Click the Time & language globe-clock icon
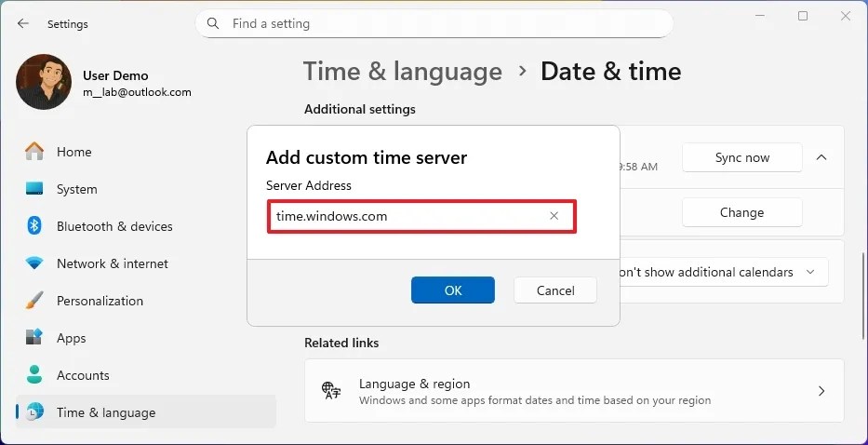Image resolution: width=868 pixels, height=445 pixels. click(x=34, y=412)
